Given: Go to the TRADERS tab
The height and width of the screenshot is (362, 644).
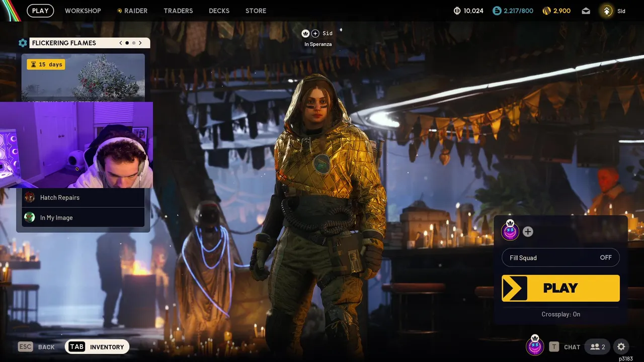Looking at the screenshot, I should 178,11.
